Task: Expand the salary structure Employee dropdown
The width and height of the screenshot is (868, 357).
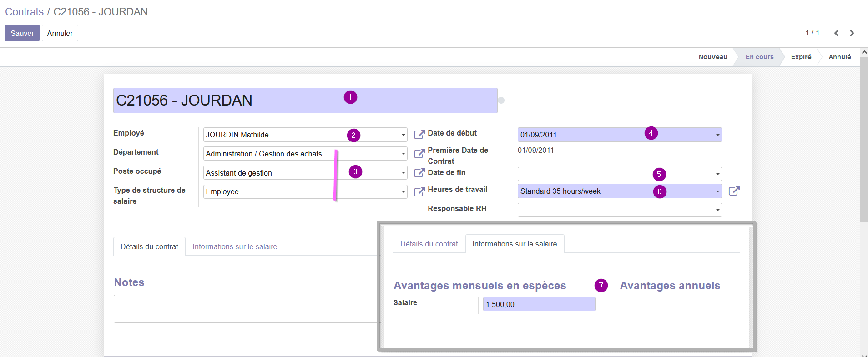Action: coord(403,192)
